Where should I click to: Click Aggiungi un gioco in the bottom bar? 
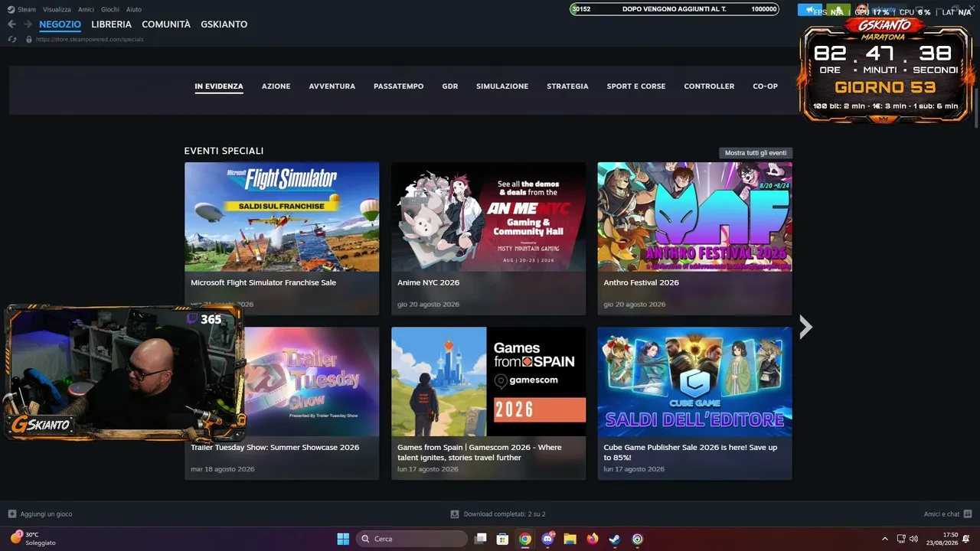[x=47, y=514]
